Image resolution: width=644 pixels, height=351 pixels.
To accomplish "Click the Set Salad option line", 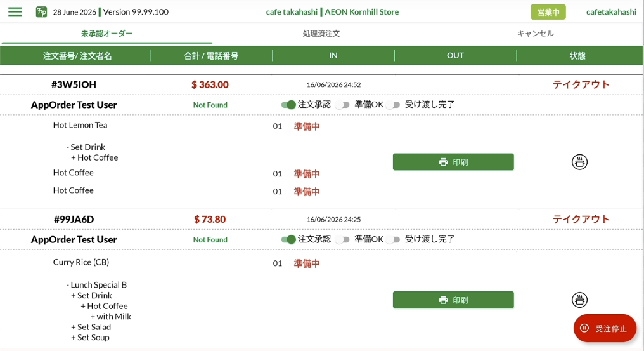I will (91, 327).
